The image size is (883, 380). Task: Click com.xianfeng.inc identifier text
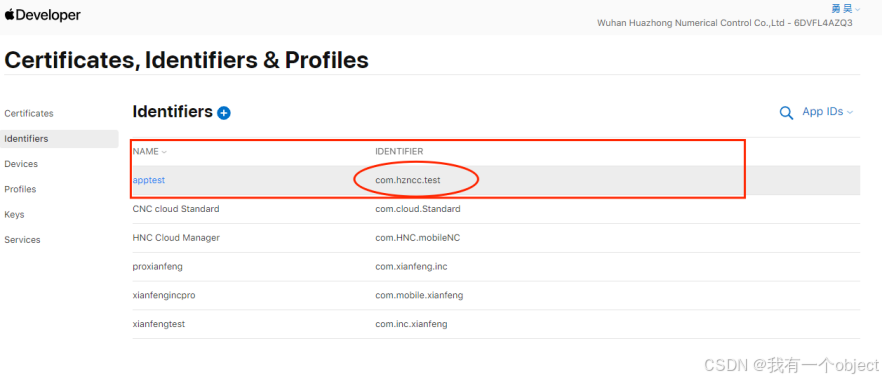click(411, 266)
